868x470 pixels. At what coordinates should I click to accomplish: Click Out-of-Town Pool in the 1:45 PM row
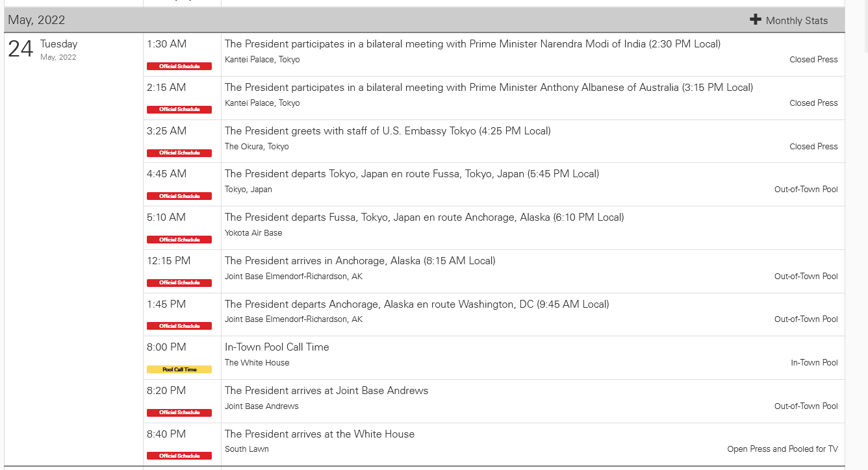[x=806, y=319]
